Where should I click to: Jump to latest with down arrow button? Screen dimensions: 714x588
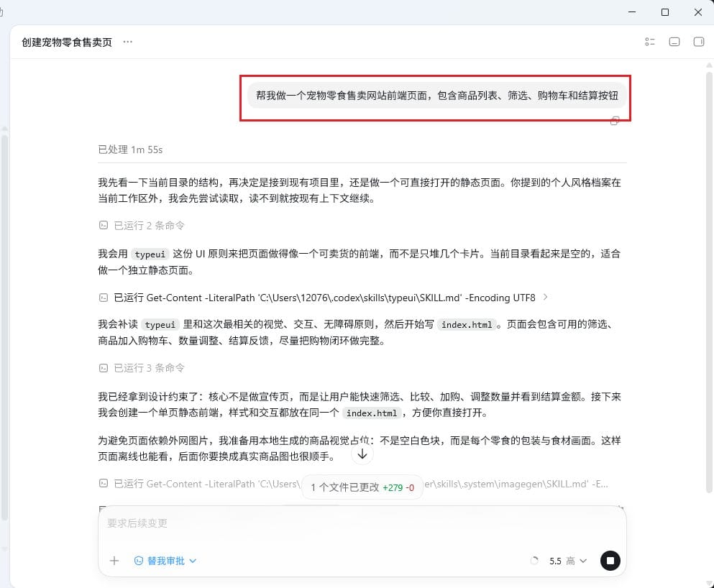click(x=362, y=454)
